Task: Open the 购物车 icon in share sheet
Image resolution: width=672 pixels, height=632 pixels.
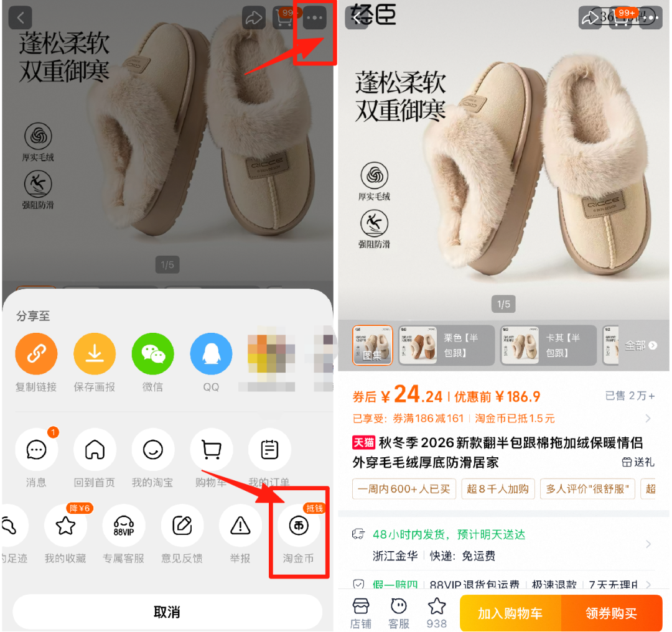Action: pos(211,449)
